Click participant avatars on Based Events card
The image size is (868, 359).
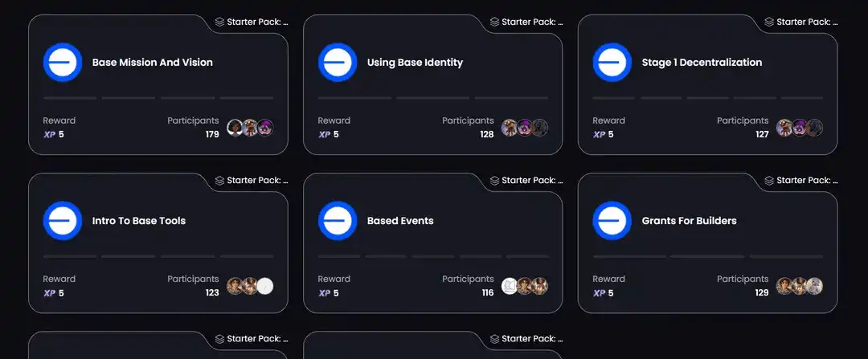pyautogui.click(x=525, y=286)
